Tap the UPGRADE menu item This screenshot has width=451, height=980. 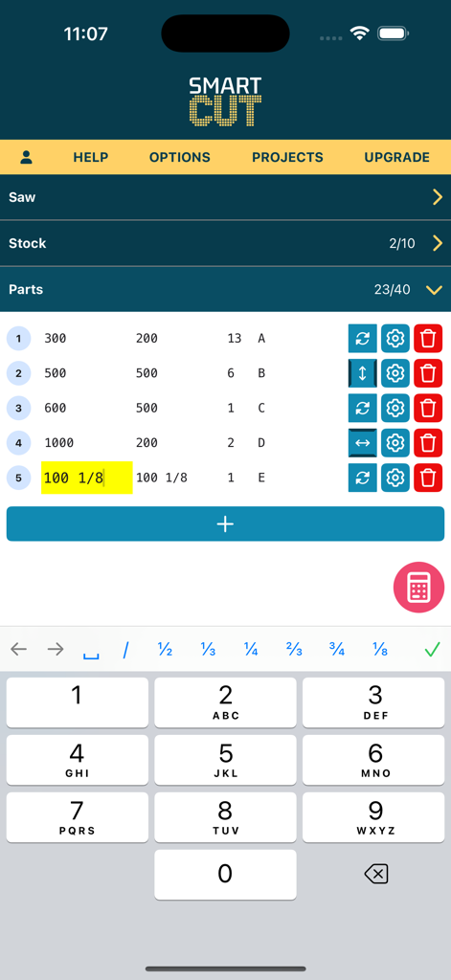(397, 158)
